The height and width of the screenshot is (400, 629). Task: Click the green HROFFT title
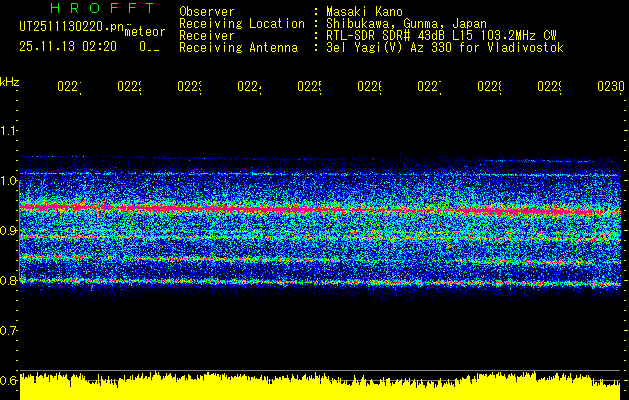[102, 8]
